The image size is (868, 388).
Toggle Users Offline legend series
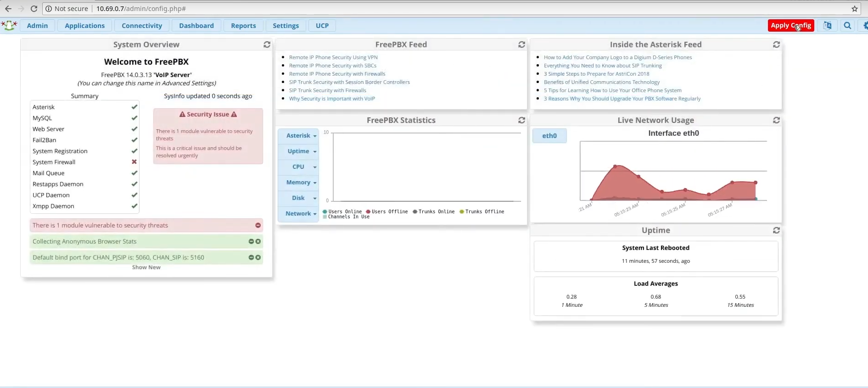click(387, 212)
